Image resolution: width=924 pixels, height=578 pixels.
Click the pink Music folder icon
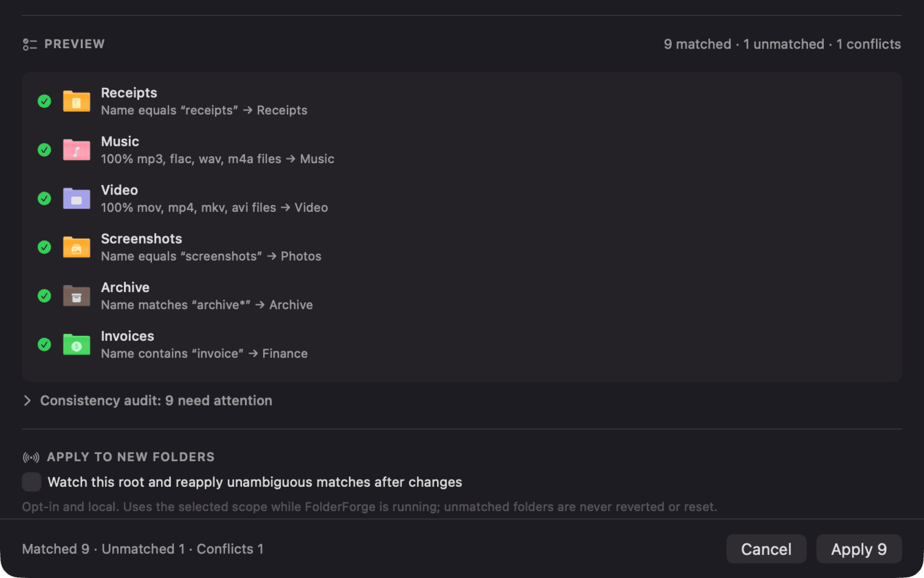(76, 150)
